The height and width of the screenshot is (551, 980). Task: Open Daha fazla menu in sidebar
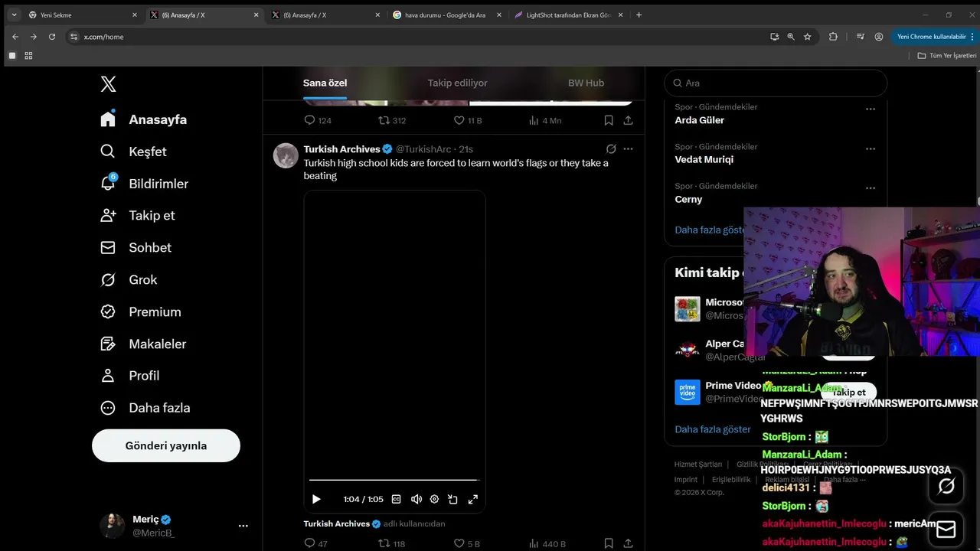click(145, 408)
